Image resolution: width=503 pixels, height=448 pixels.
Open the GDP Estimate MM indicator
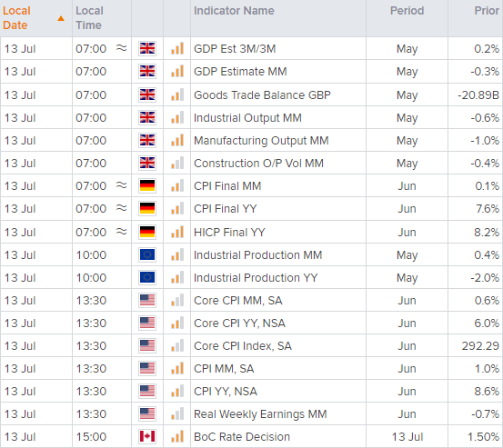(x=240, y=72)
